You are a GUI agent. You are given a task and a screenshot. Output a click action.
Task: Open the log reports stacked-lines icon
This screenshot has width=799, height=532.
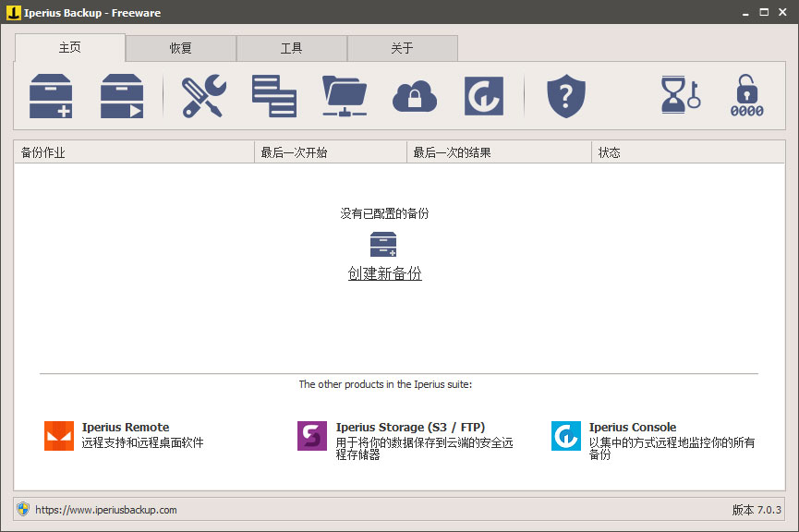pyautogui.click(x=274, y=96)
